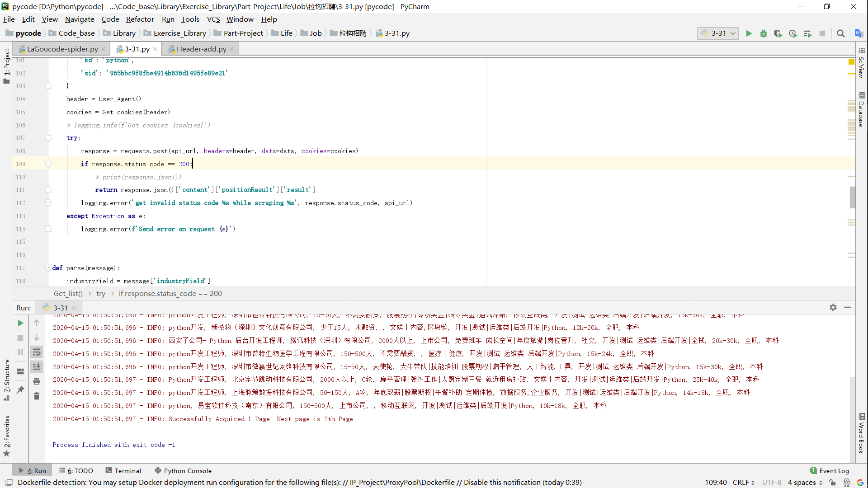868x488 pixels.
Task: Open the VCS menu
Action: click(x=213, y=19)
